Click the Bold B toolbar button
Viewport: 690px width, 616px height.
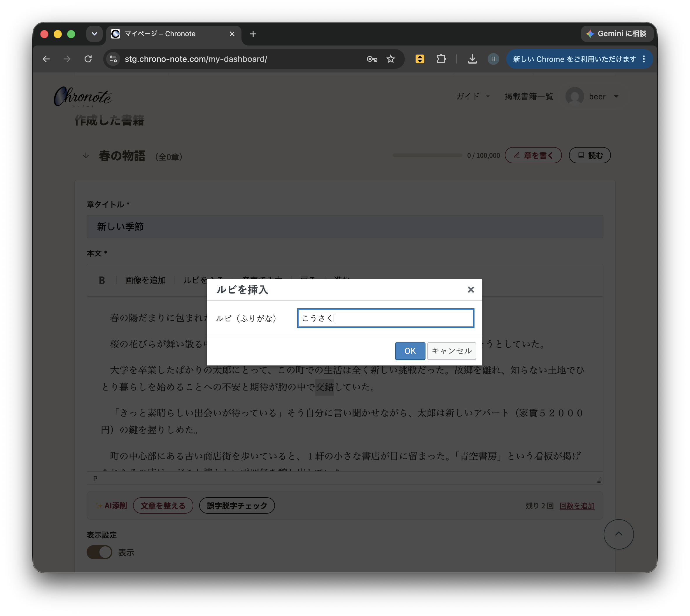pos(102,280)
